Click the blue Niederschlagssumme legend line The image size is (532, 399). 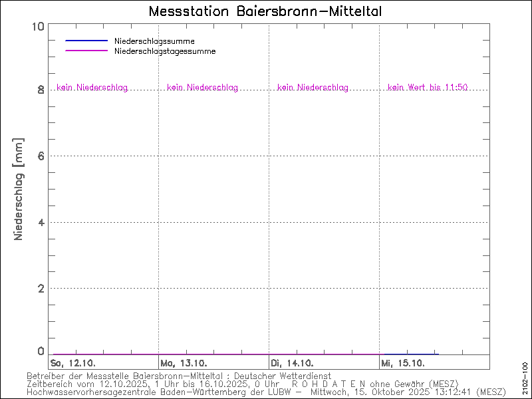[86, 41]
